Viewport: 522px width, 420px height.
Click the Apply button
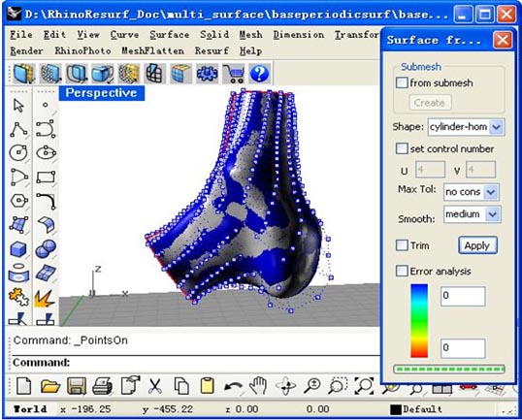(477, 245)
